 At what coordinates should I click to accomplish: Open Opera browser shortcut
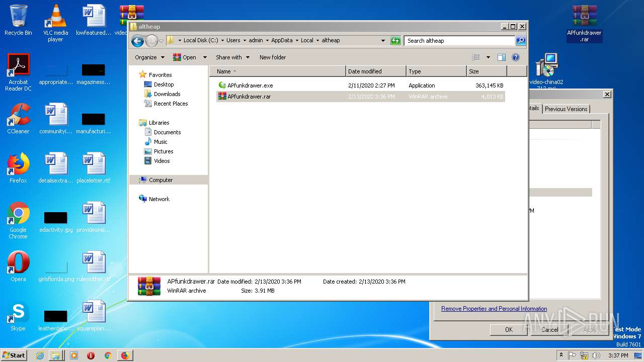[x=18, y=266]
